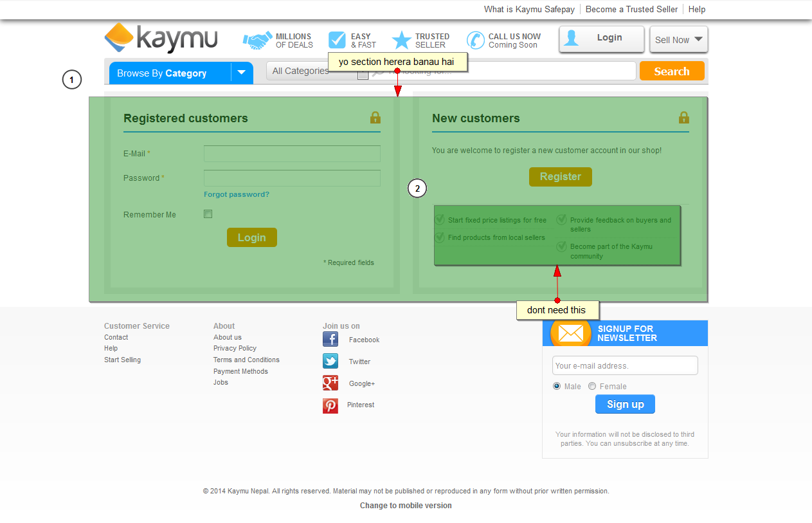Open the Payment Methods link
812x523 pixels.
241,371
